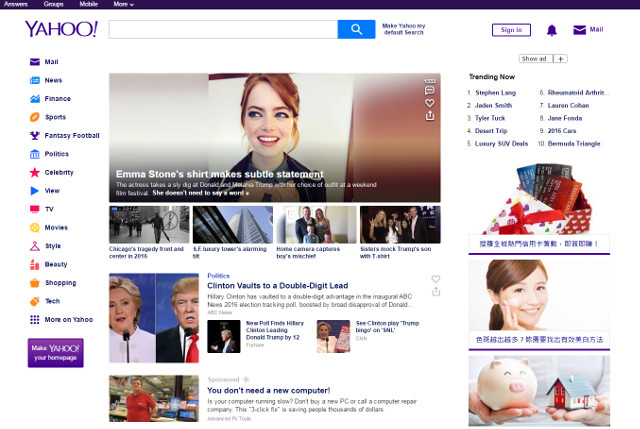This screenshot has height=429, width=640.
Task: Click trending topic Jaden Smith
Action: pos(493,105)
